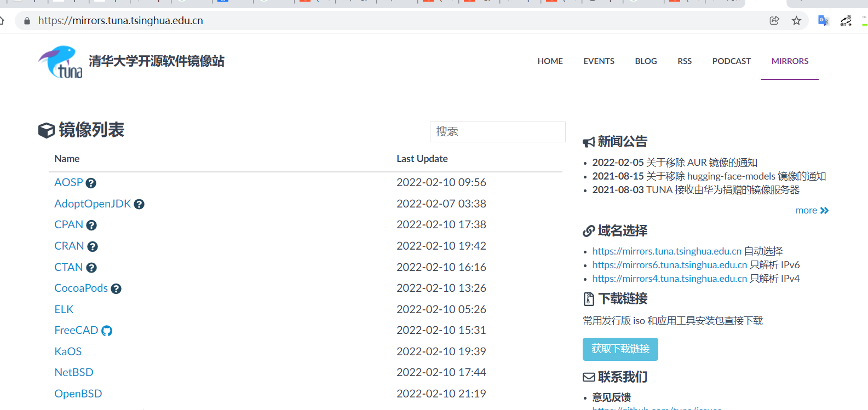Open the KaOS mirror link
The image size is (868, 410).
pos(68,351)
